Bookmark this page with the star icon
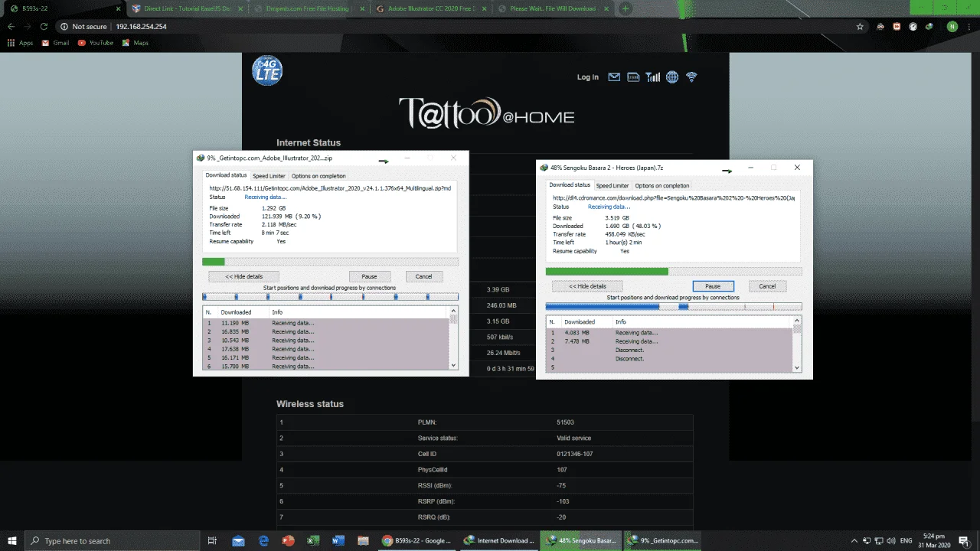Image resolution: width=980 pixels, height=551 pixels. click(861, 26)
